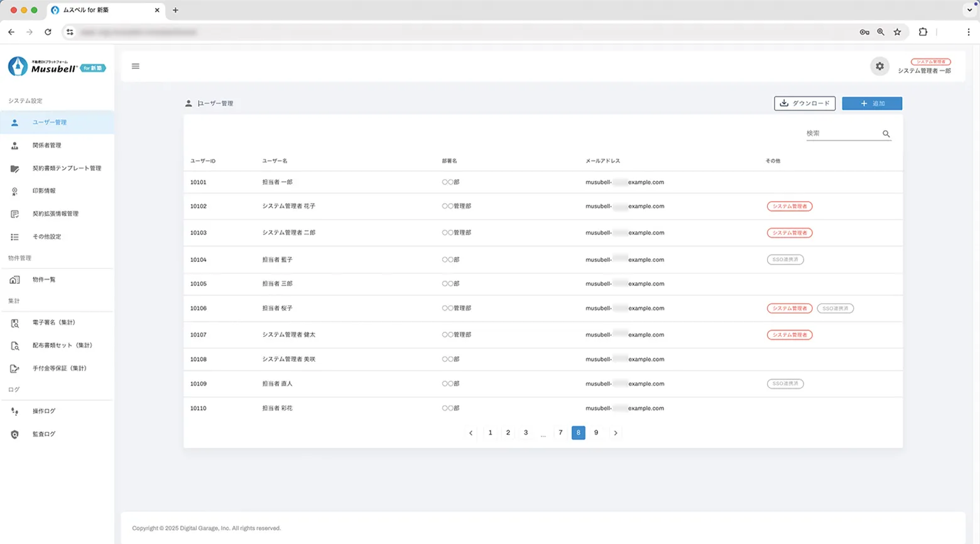
Task: Open 関係者管理 from the sidebar
Action: [47, 145]
